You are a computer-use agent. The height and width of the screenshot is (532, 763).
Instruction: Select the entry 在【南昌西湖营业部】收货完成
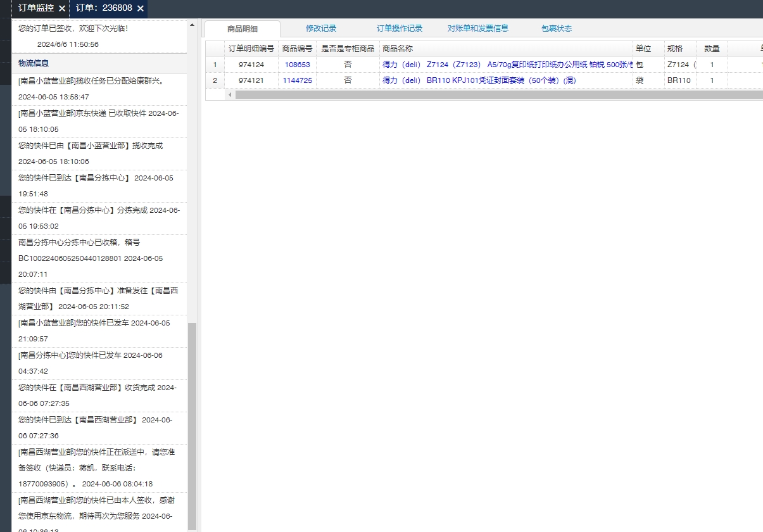pyautogui.click(x=99, y=396)
